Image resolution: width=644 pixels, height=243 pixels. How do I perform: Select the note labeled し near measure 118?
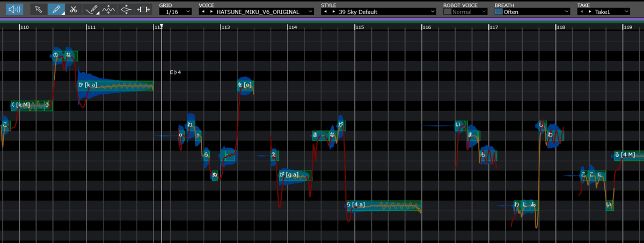tap(543, 126)
